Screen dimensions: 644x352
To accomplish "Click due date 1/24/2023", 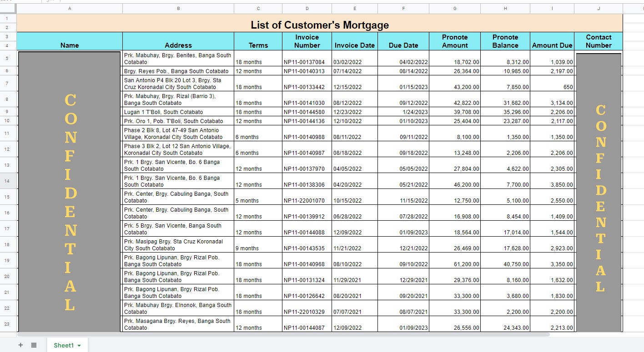I will click(403, 112).
